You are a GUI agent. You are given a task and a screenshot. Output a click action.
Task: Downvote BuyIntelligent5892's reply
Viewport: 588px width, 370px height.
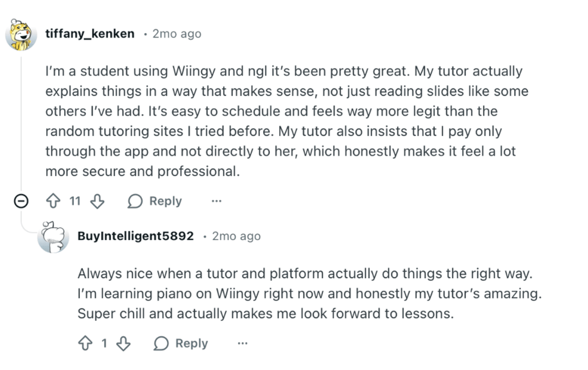[124, 344]
